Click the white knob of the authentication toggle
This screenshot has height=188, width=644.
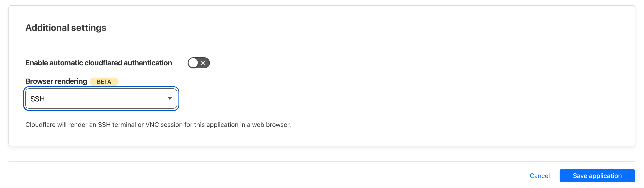pos(193,63)
